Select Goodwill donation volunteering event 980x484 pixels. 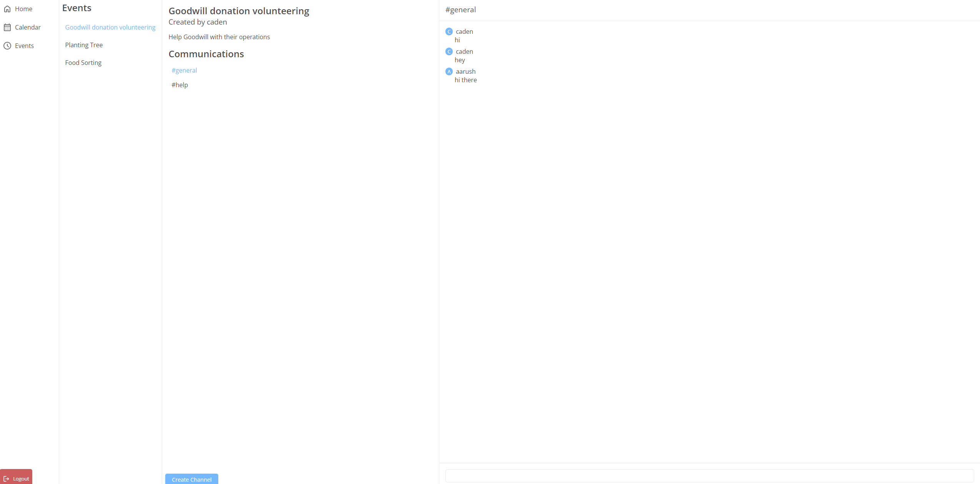pos(110,27)
